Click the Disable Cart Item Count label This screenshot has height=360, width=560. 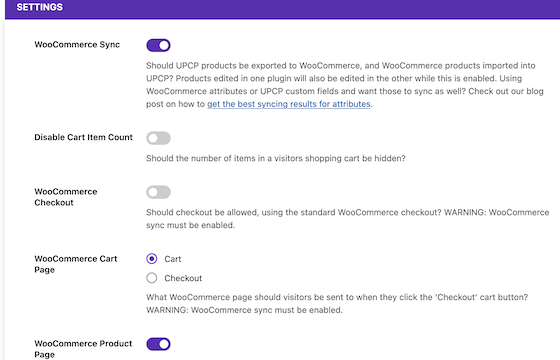pyautogui.click(x=83, y=137)
